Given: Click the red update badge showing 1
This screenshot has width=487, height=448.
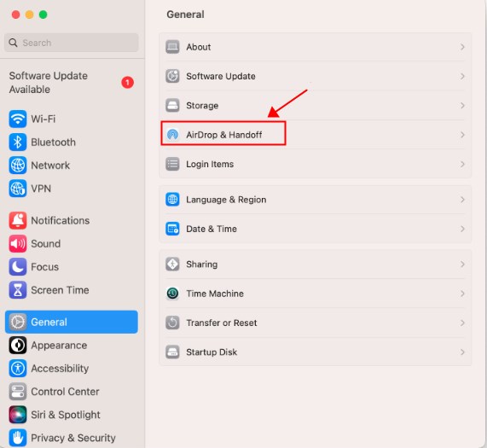Looking at the screenshot, I should point(127,83).
